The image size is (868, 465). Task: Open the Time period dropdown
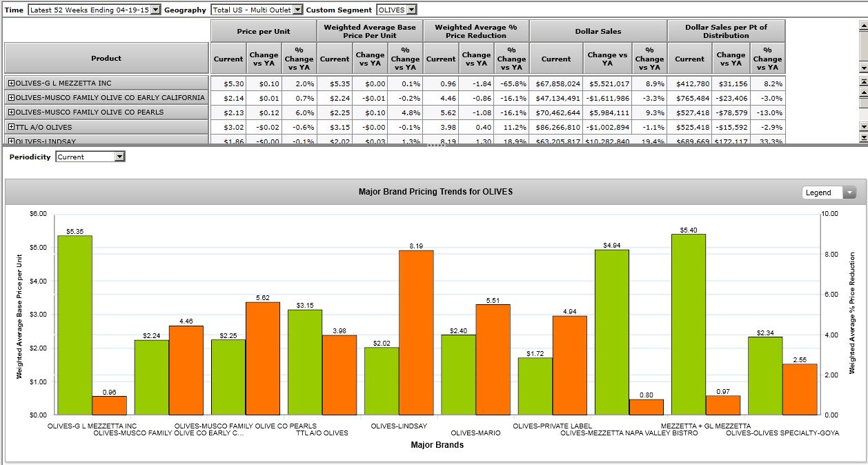155,10
